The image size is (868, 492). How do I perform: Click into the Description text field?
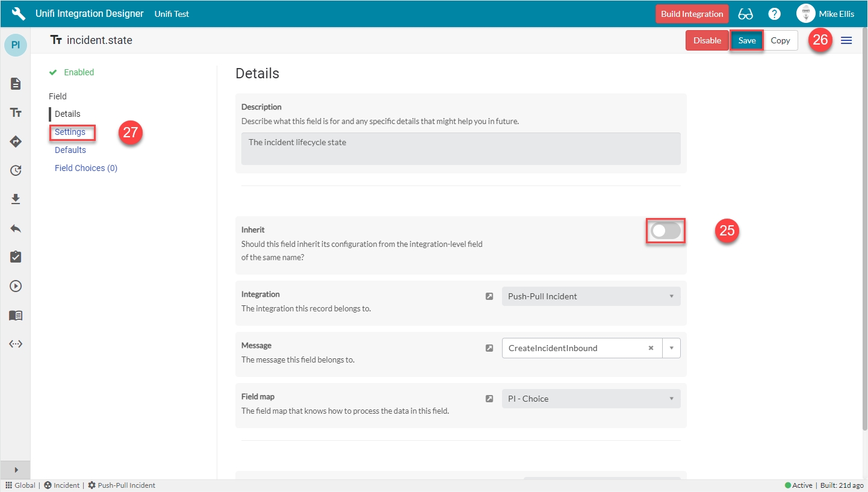pos(460,149)
